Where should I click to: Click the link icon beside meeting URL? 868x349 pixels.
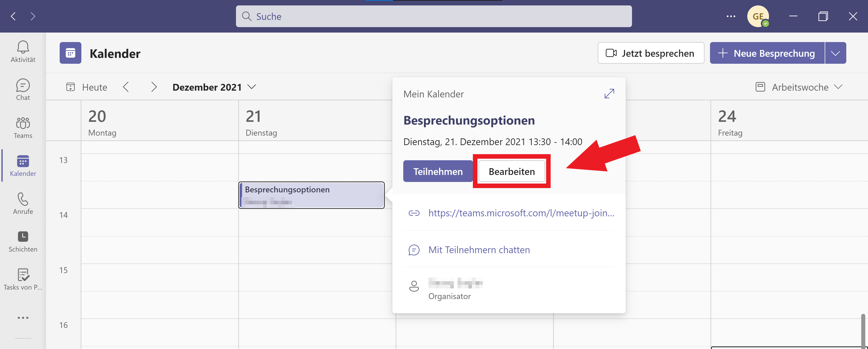point(414,213)
